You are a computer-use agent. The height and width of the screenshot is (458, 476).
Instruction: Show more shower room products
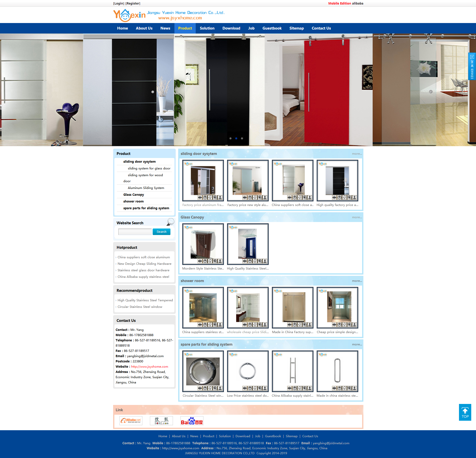tap(357, 281)
